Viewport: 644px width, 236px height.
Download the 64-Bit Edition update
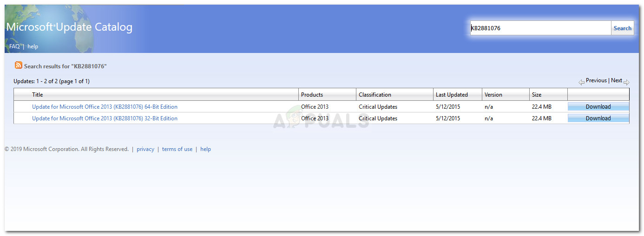click(x=598, y=107)
